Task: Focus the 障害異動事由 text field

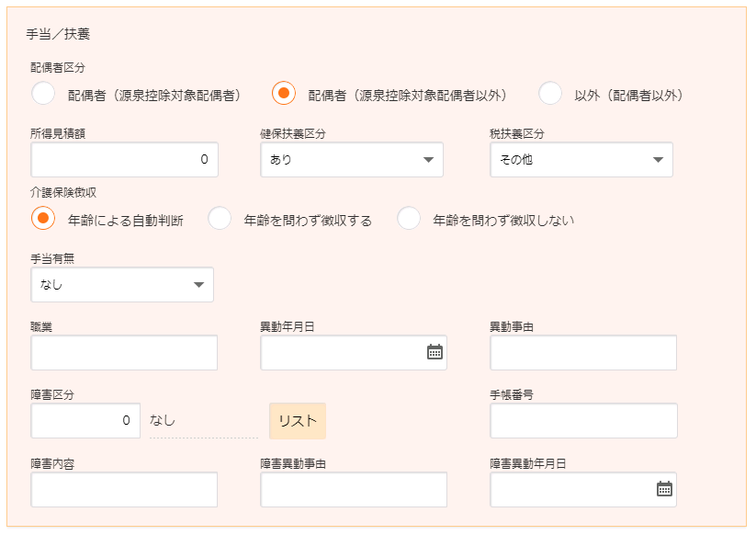Action: [x=355, y=490]
